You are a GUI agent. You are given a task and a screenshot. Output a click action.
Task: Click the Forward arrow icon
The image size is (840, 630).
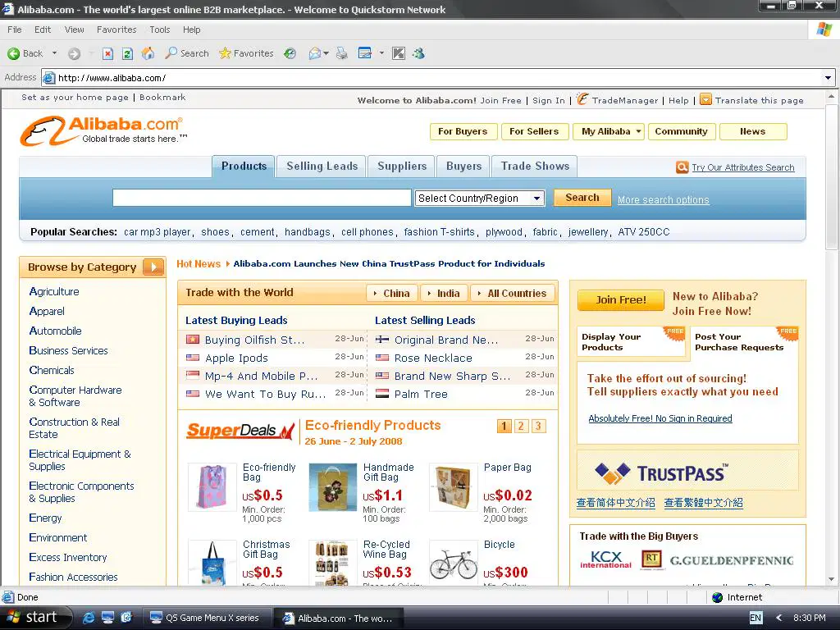point(75,53)
